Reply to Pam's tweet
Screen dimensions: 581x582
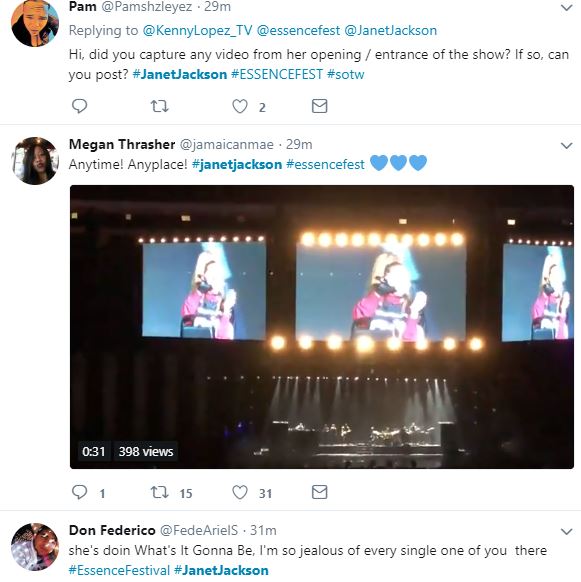tap(79, 106)
